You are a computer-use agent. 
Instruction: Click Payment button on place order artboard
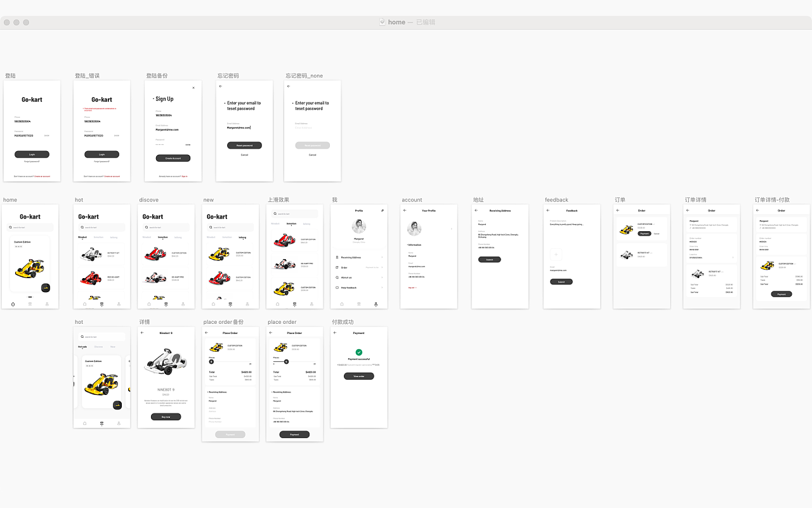click(294, 434)
